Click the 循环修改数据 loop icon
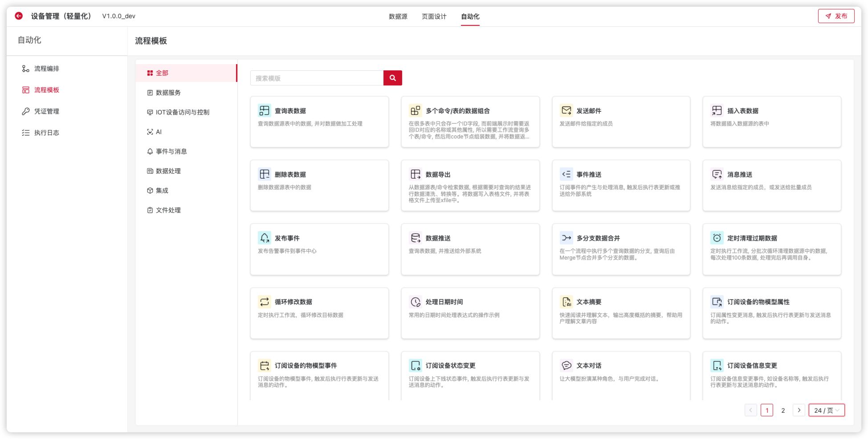The height and width of the screenshot is (439, 868). pos(264,302)
